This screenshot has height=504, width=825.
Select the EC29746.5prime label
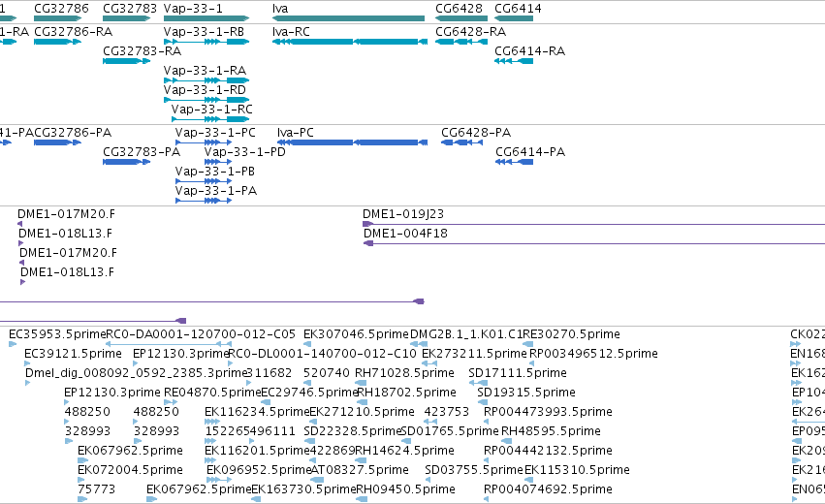(x=310, y=393)
